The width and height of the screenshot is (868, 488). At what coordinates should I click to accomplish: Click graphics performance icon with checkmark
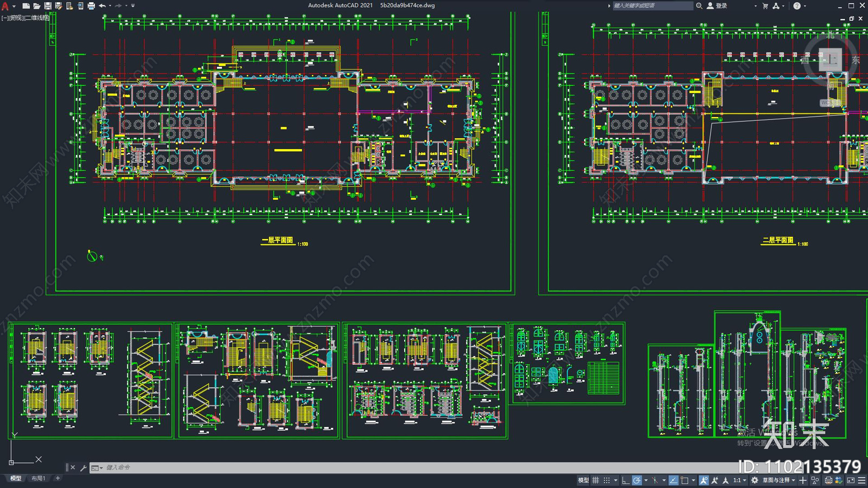click(x=838, y=480)
